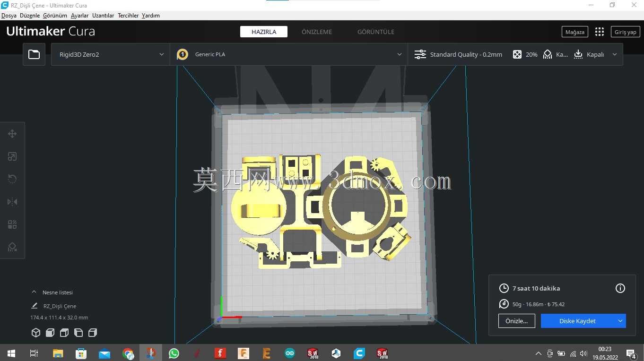
Task: Open the Uzantılar menu
Action: tap(103, 16)
